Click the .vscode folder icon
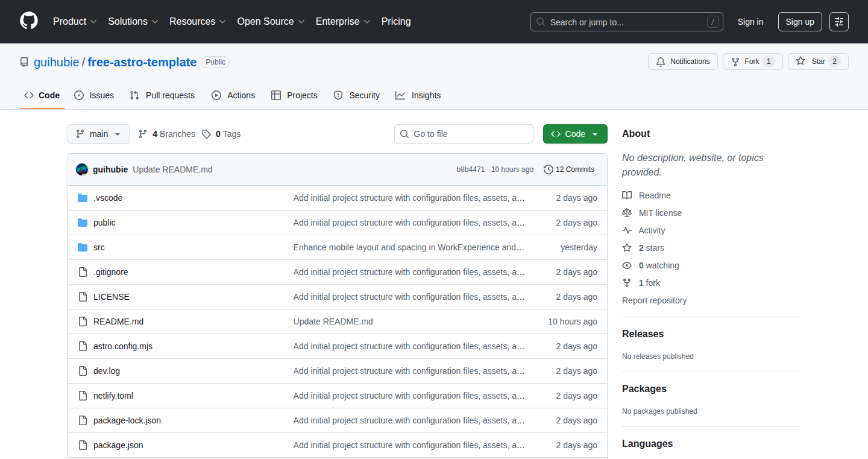Image resolution: width=868 pixels, height=459 pixels. click(83, 198)
